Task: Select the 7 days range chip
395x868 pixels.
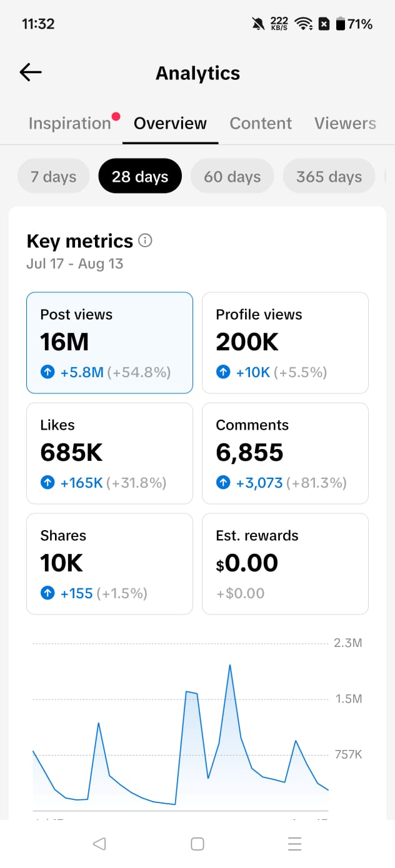Action: pyautogui.click(x=54, y=177)
